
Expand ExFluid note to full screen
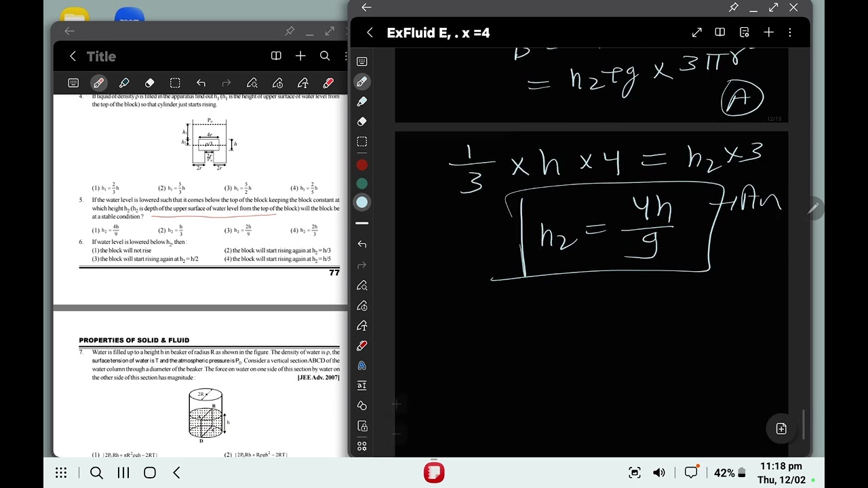(697, 33)
